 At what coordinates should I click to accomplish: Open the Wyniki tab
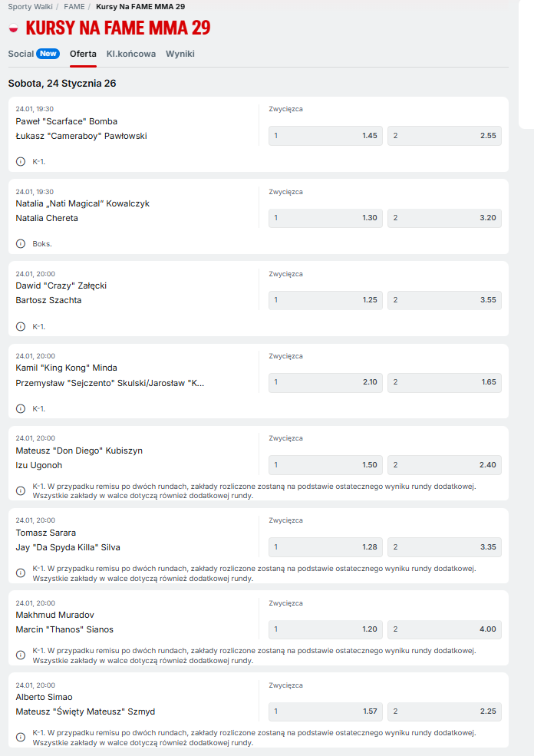(180, 54)
